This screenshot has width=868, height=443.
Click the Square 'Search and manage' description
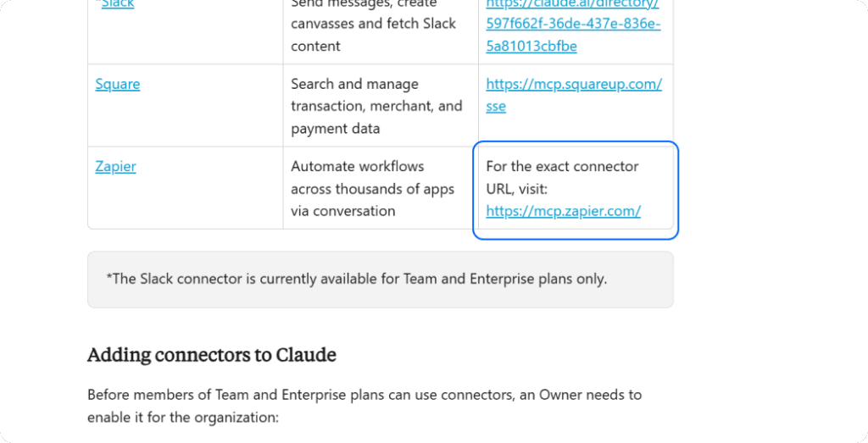coord(354,84)
